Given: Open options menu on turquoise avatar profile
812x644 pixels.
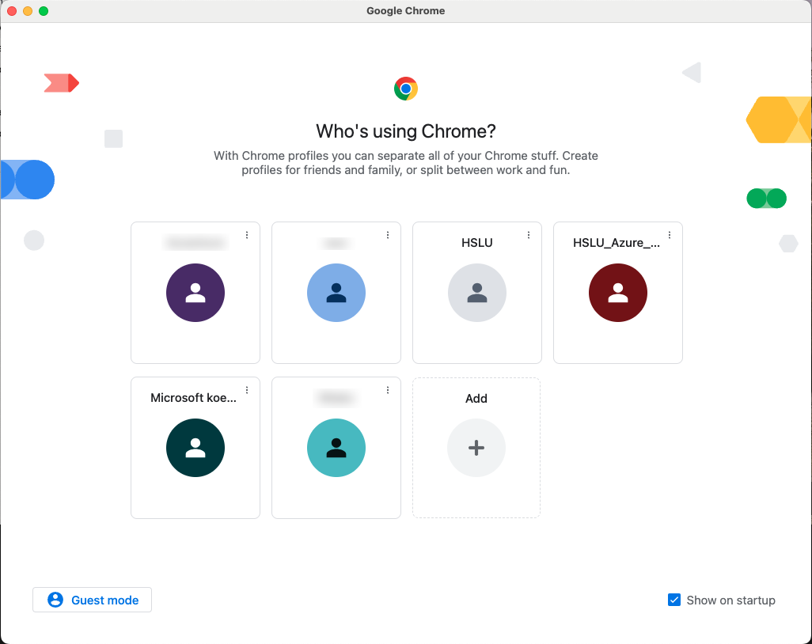Looking at the screenshot, I should point(388,390).
